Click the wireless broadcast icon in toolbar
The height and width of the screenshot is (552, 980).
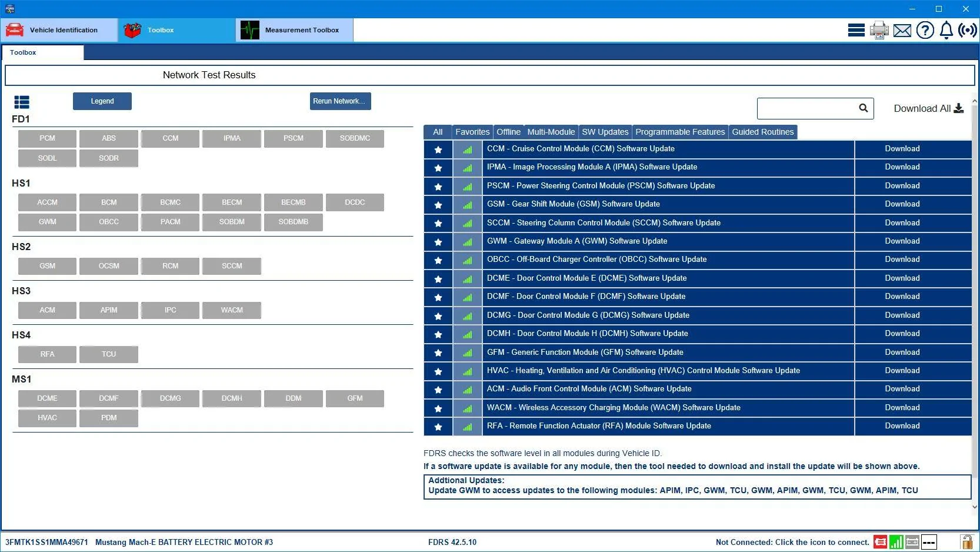tap(967, 30)
